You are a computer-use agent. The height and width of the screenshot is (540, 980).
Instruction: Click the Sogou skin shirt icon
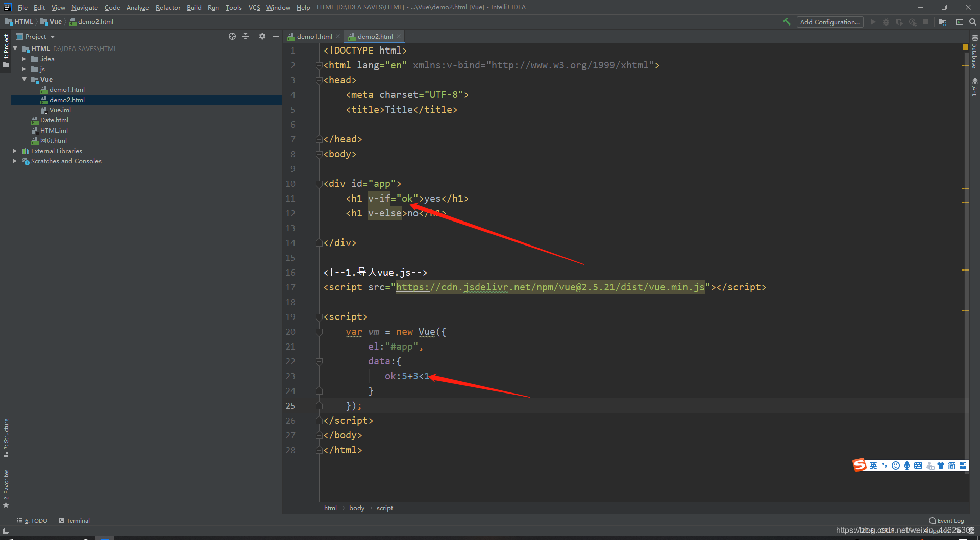pyautogui.click(x=941, y=465)
